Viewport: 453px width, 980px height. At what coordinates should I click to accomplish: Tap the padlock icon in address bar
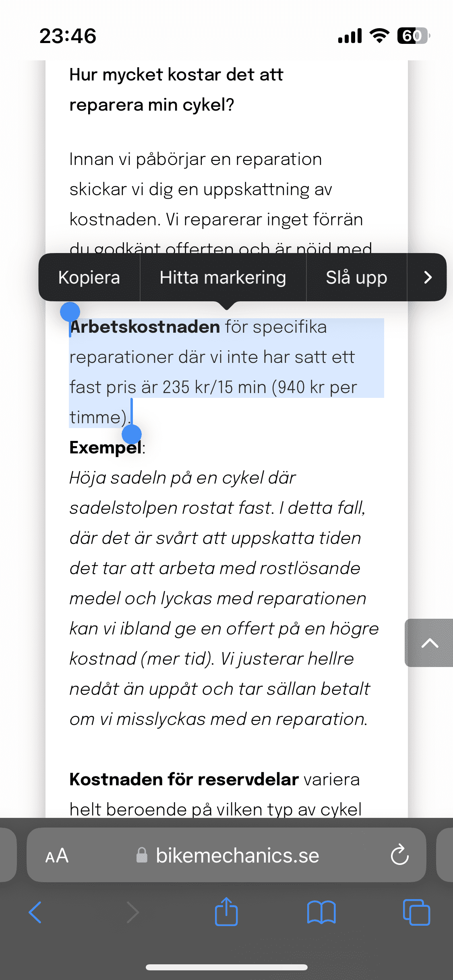tap(142, 855)
